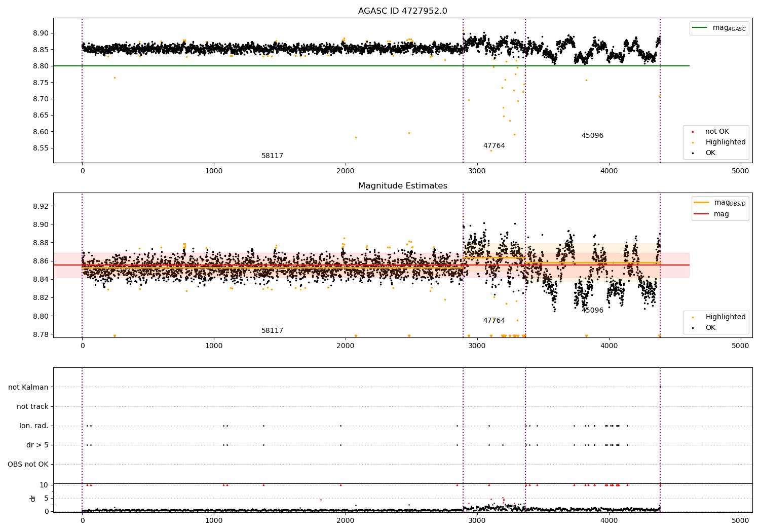Click the dr axis tick label 10
Screen dimensions: 760x532
(44, 485)
